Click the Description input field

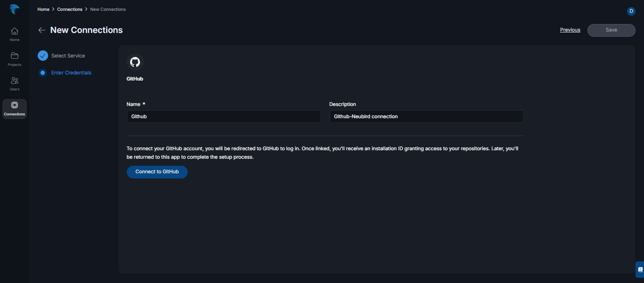[426, 116]
